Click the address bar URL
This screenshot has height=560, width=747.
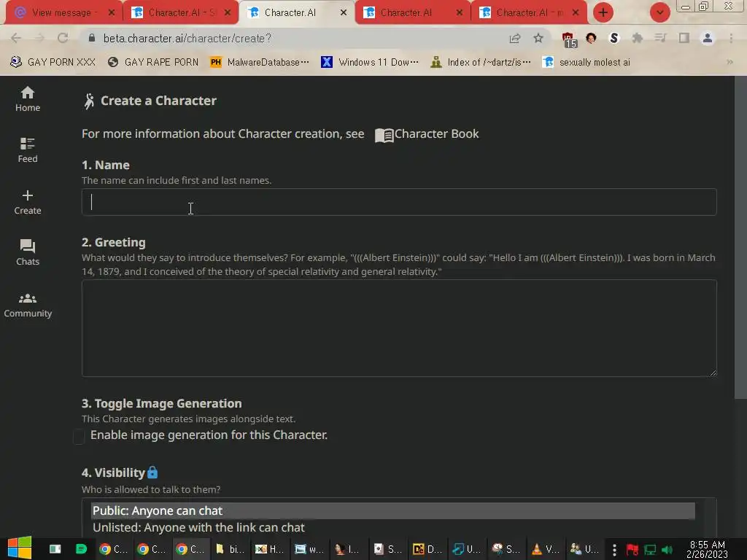pos(187,38)
